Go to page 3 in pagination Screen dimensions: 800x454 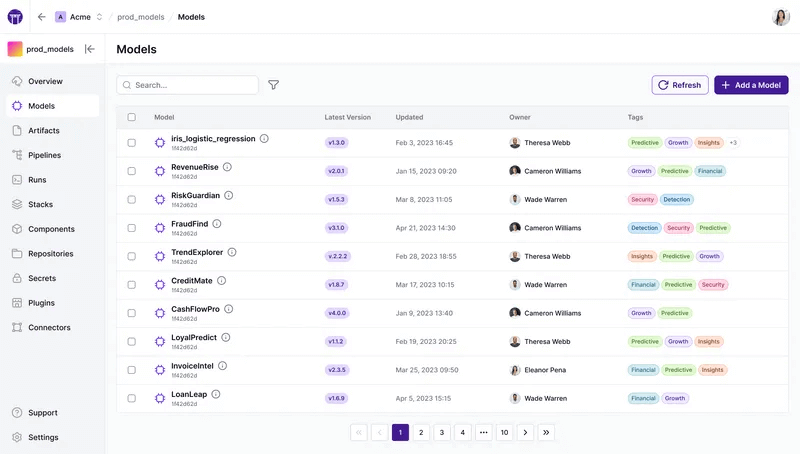click(442, 433)
